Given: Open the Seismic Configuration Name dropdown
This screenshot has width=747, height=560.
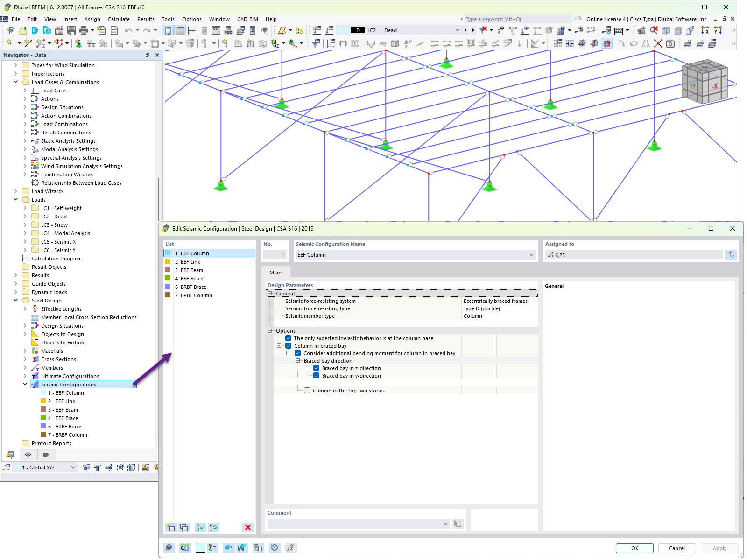Looking at the screenshot, I should [x=532, y=255].
